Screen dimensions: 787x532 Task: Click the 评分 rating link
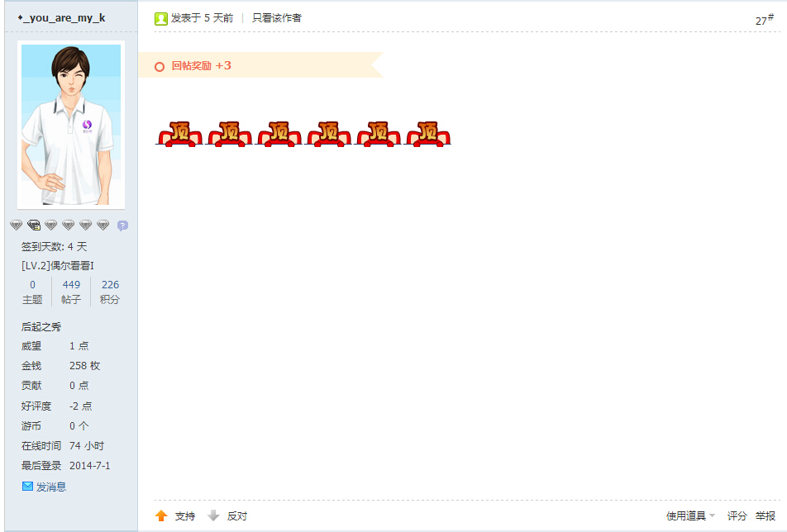[x=737, y=516]
